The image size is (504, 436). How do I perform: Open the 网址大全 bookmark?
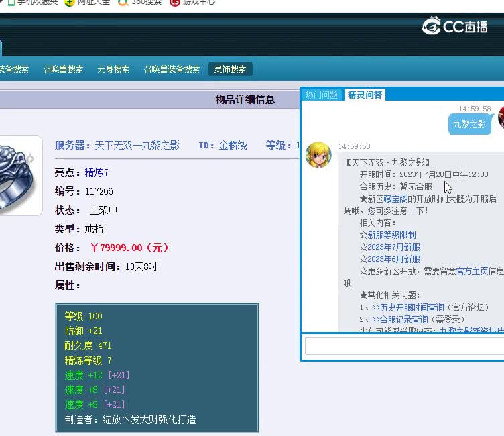pos(87,3)
